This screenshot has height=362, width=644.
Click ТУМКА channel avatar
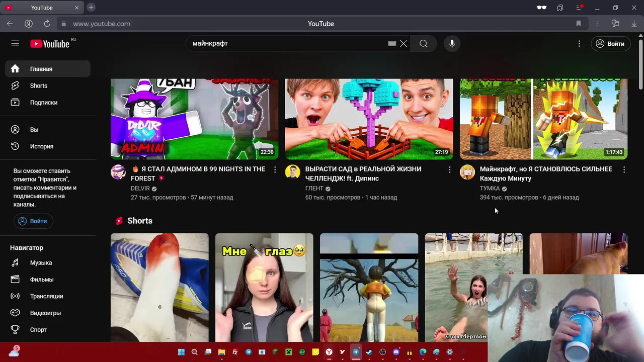click(x=467, y=172)
